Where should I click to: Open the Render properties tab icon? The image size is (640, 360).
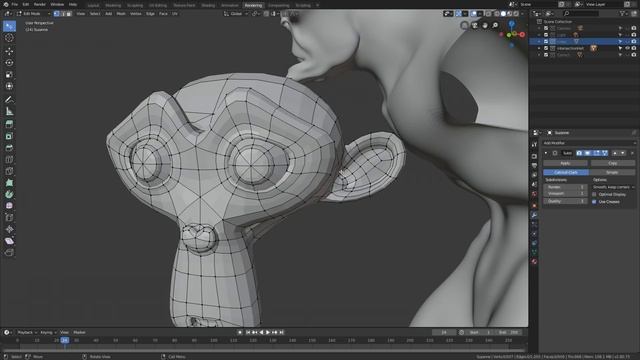[534, 156]
